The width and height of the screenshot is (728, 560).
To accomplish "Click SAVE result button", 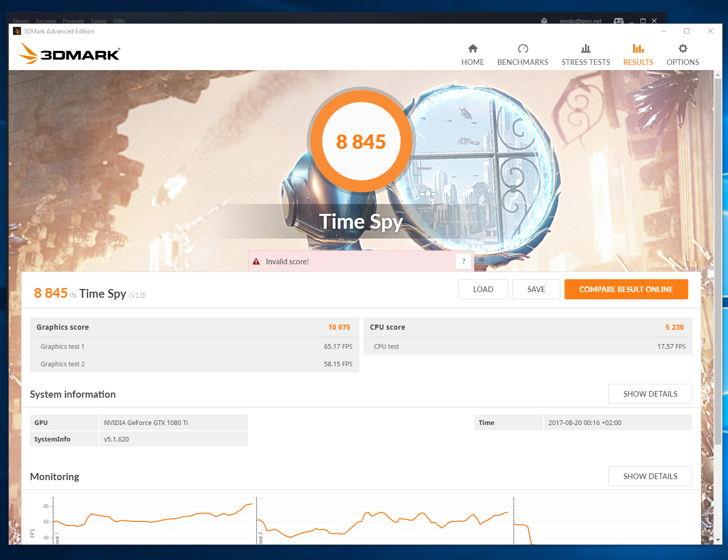I will [536, 290].
